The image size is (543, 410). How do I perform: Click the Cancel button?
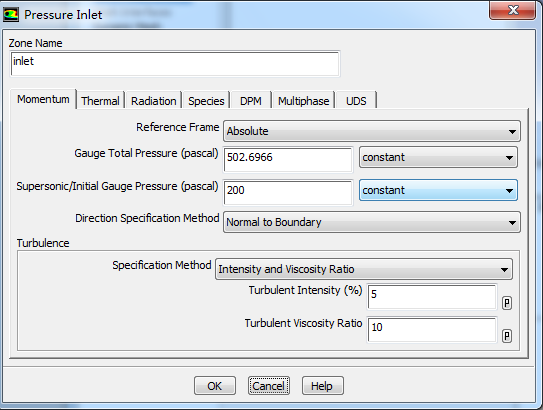click(x=269, y=386)
